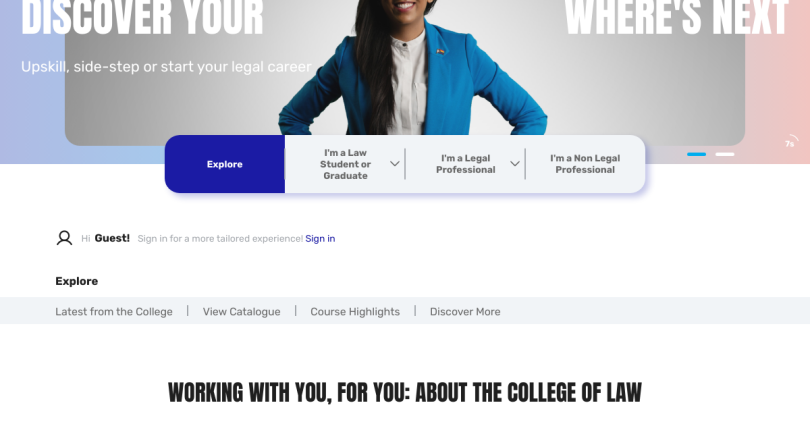The width and height of the screenshot is (810, 424).
Task: Click the 7s carousel timer icon
Action: pos(791,143)
